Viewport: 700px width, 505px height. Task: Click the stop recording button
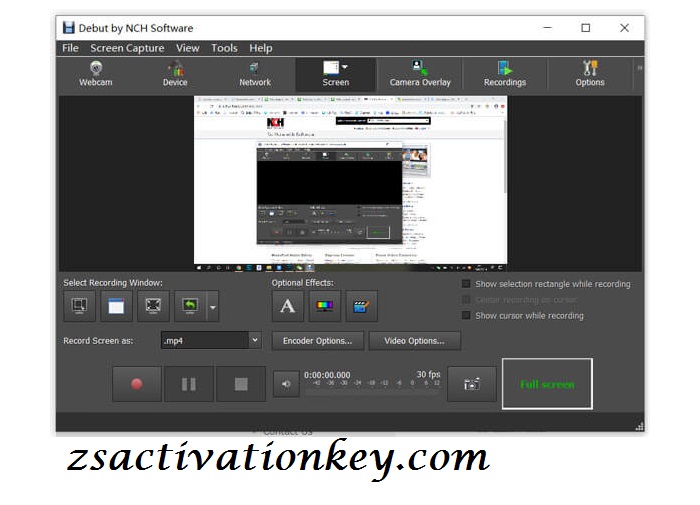pyautogui.click(x=241, y=384)
